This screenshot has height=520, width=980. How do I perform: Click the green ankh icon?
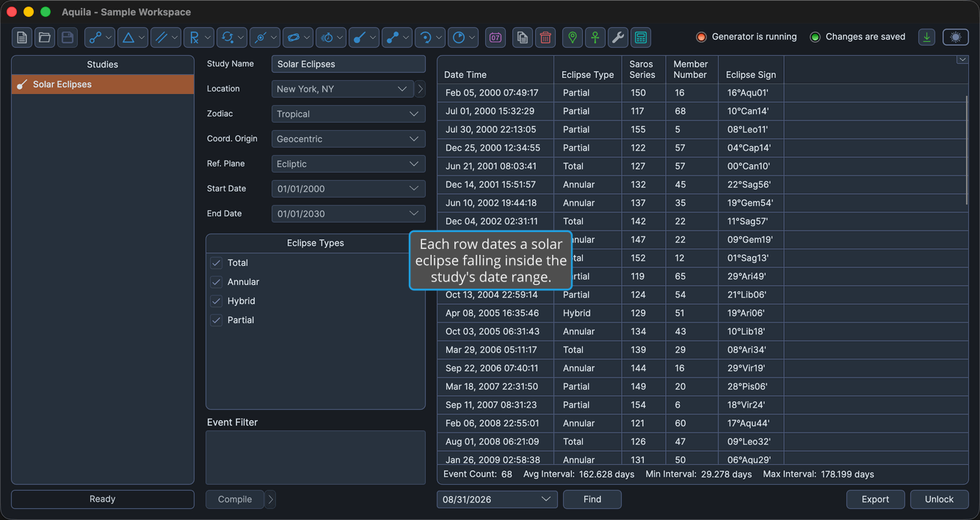click(x=595, y=37)
